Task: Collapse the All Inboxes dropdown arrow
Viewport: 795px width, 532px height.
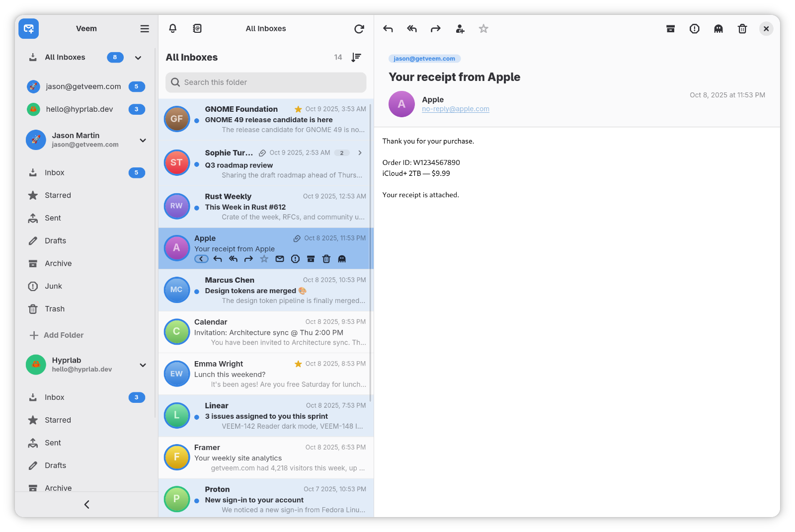Action: [x=138, y=58]
